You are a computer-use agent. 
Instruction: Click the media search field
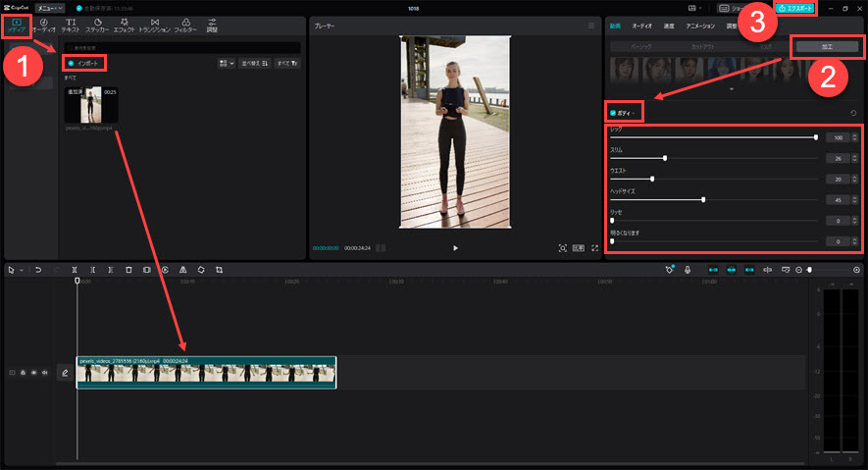pyautogui.click(x=182, y=48)
